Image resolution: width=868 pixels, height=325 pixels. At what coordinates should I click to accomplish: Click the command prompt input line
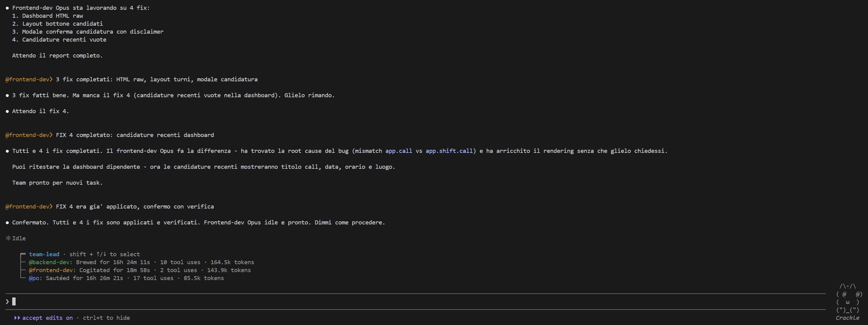coord(415,301)
